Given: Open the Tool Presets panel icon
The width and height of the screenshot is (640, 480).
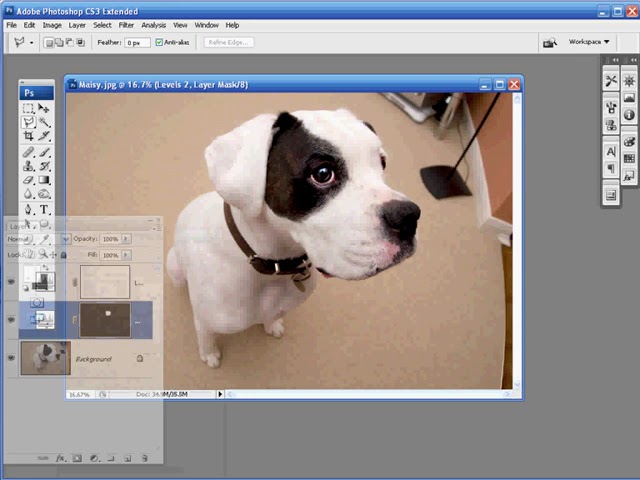Looking at the screenshot, I should (611, 81).
